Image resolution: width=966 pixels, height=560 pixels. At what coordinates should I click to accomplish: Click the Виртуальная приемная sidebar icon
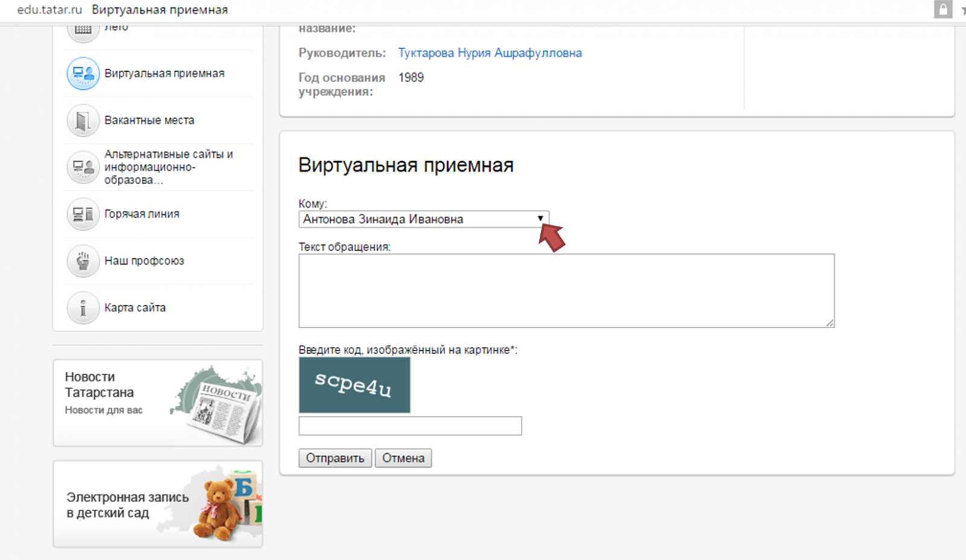pyautogui.click(x=83, y=74)
